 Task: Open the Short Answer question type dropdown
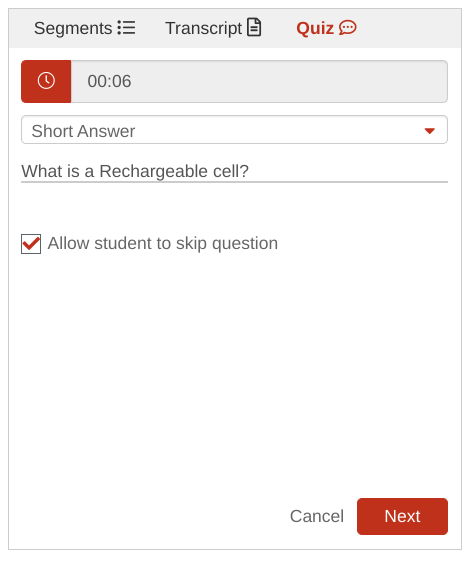[x=234, y=130]
